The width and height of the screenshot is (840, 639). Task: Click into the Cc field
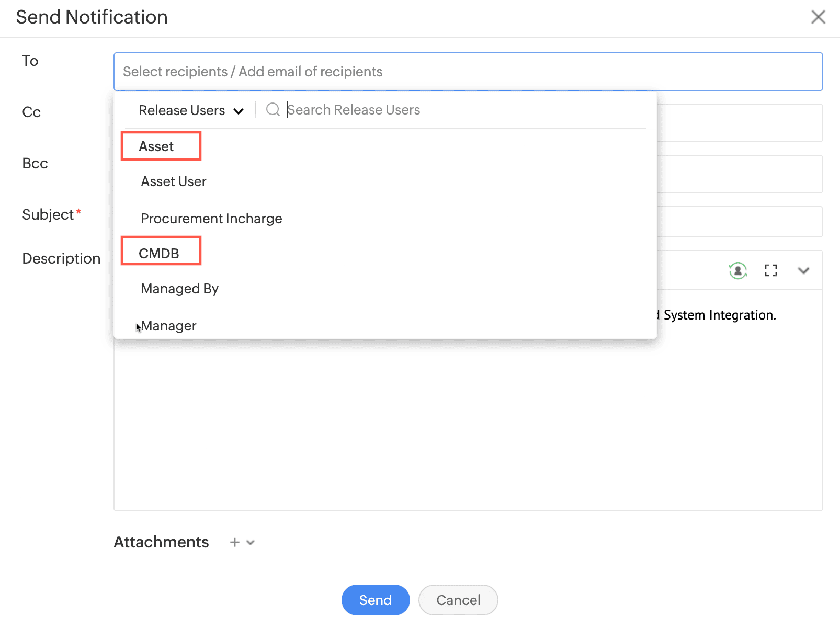[x=740, y=123]
